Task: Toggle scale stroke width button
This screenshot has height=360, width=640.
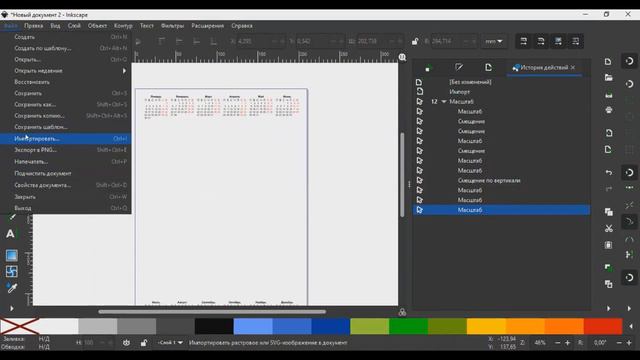Action: (x=524, y=41)
